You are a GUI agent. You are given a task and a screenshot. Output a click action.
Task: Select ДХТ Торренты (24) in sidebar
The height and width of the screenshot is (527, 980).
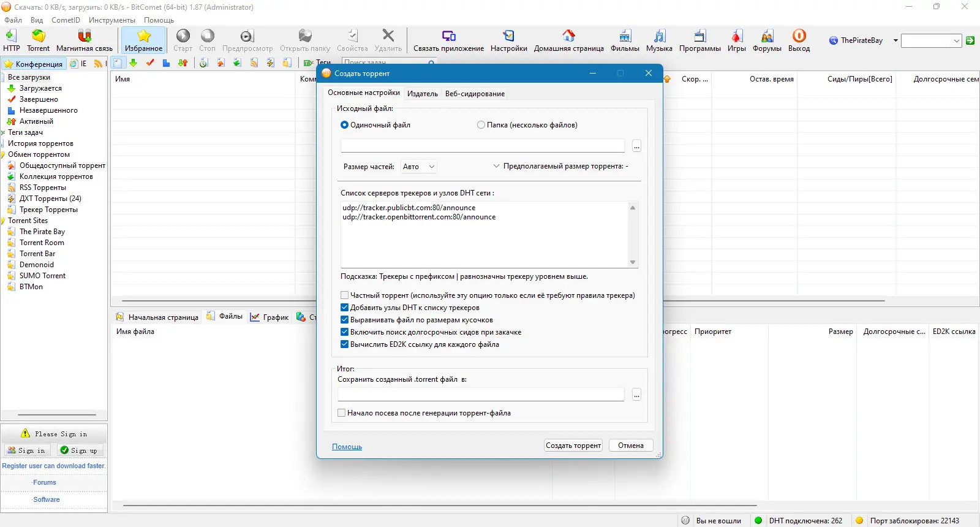[50, 199]
